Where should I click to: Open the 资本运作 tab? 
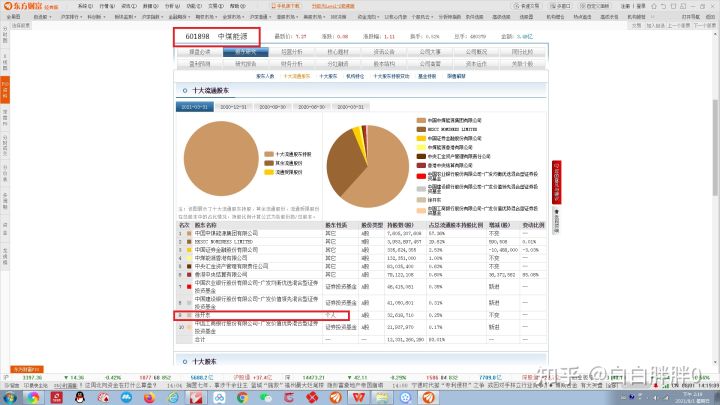pos(476,64)
